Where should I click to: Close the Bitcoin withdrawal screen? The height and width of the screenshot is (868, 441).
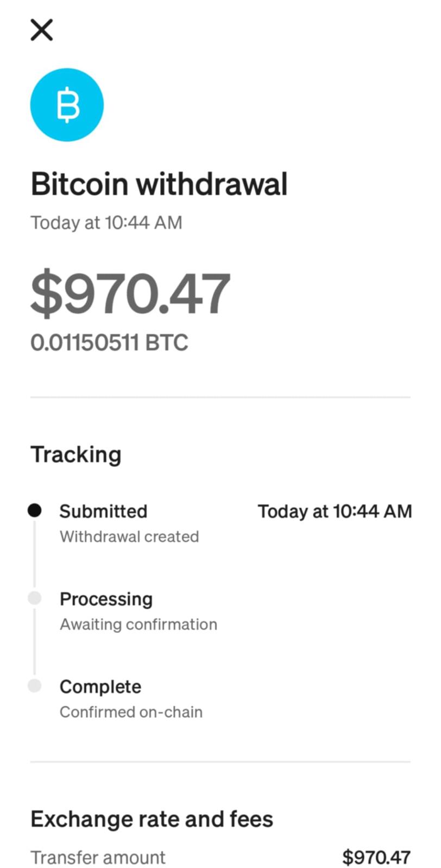42,30
